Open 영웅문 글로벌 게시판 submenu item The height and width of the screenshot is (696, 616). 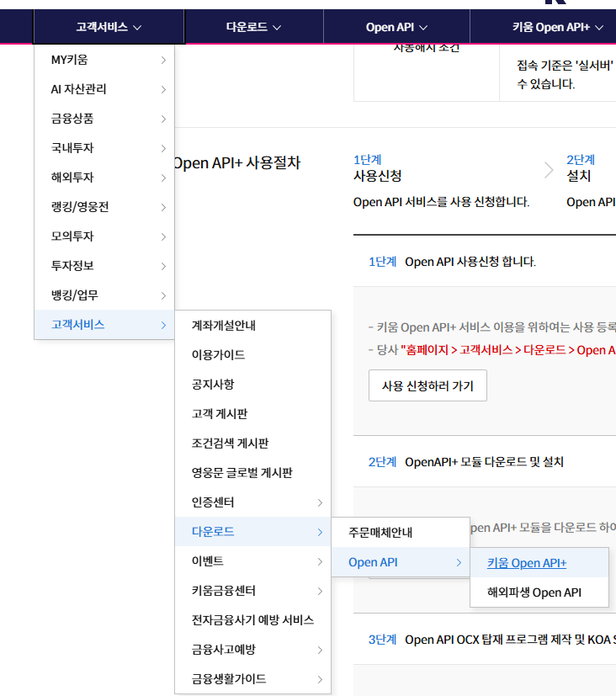(253, 473)
